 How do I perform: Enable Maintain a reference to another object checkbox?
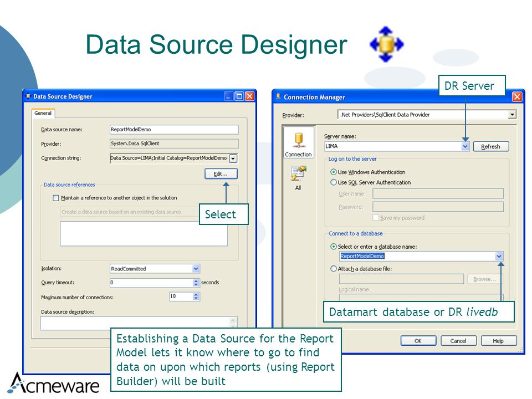(56, 198)
